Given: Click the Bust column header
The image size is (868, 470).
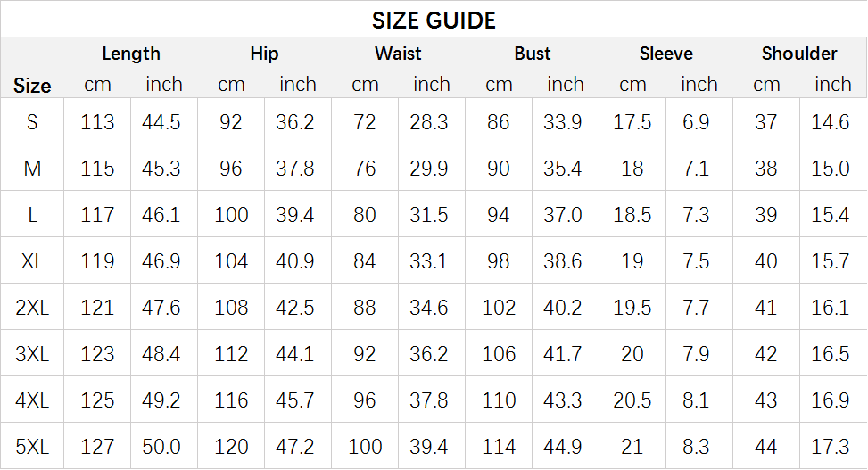Looking at the screenshot, I should coord(533,54).
